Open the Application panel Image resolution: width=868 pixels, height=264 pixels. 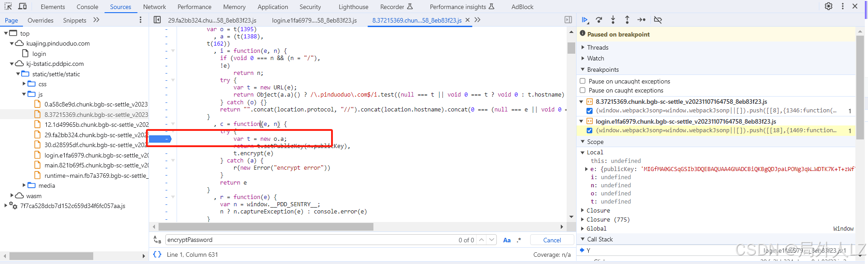pyautogui.click(x=273, y=7)
